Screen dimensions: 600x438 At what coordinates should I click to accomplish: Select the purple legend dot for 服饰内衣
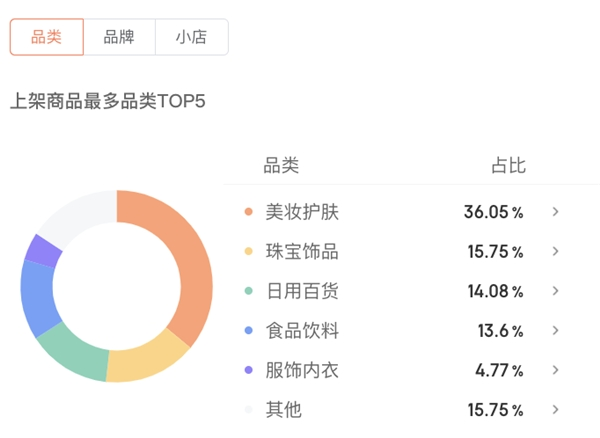[x=248, y=370]
